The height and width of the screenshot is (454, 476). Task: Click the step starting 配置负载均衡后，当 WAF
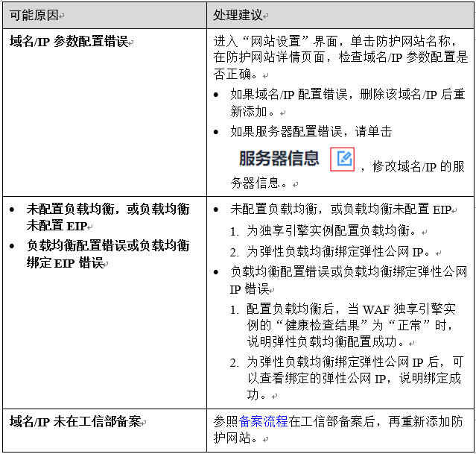coord(351,325)
